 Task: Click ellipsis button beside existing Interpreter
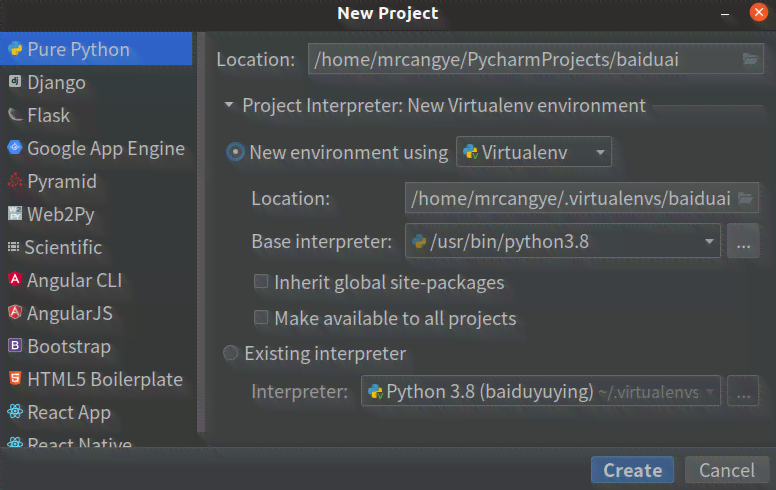point(743,391)
